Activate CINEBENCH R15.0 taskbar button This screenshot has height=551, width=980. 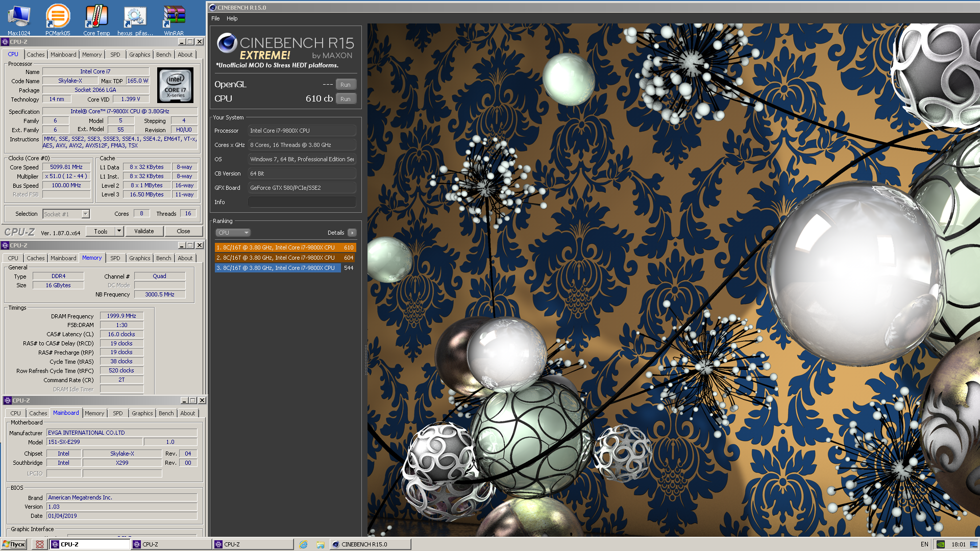pyautogui.click(x=370, y=544)
